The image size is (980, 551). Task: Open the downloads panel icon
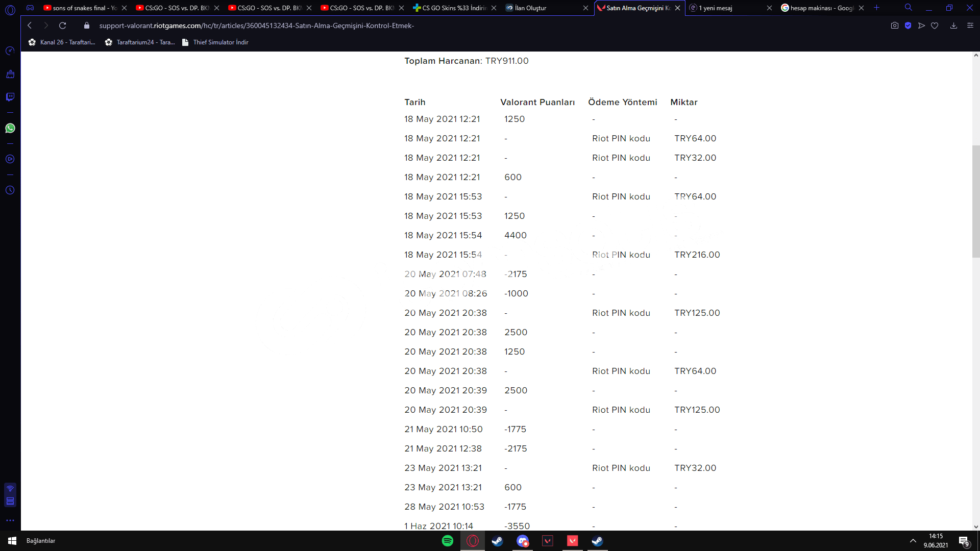953,26
